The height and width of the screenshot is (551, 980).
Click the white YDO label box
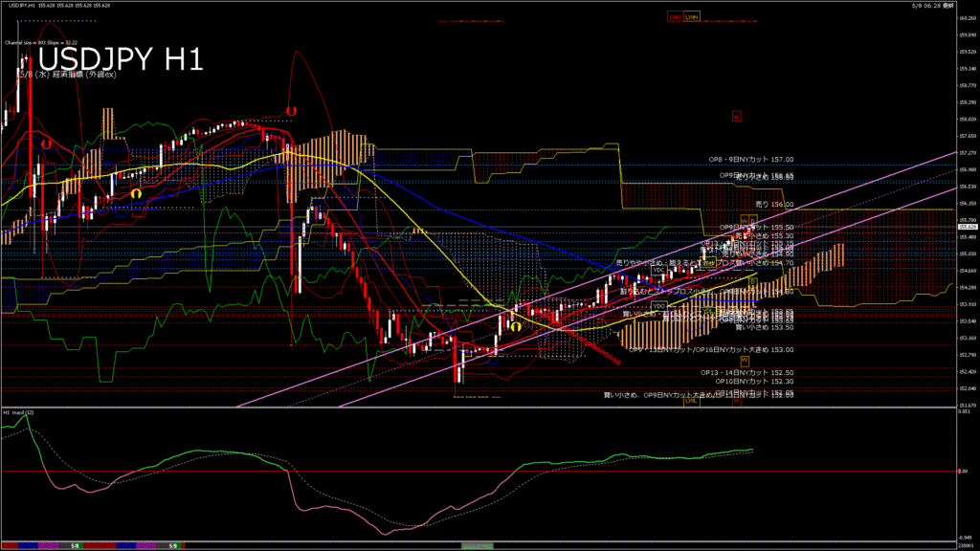click(x=658, y=304)
